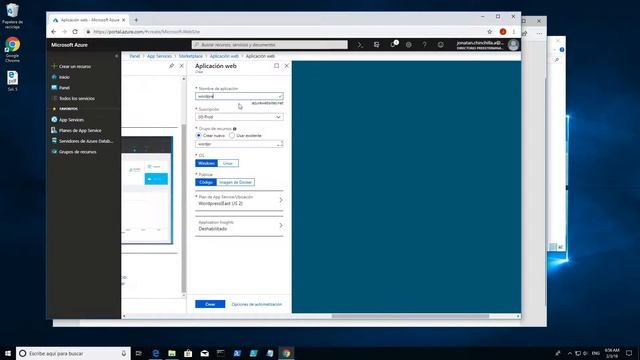Screen dimensions: 640x360
Task: Click the horizontal scrollbar at the portal bottom
Action: click(410, 316)
